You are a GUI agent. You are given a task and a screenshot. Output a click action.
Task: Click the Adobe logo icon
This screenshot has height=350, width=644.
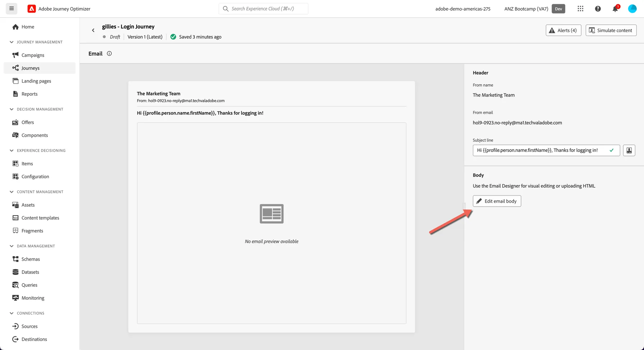pyautogui.click(x=32, y=9)
